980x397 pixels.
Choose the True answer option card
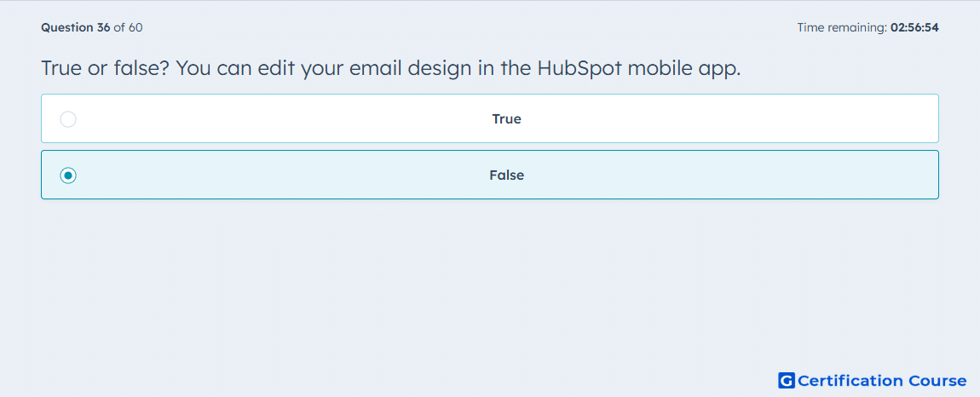[x=490, y=118]
